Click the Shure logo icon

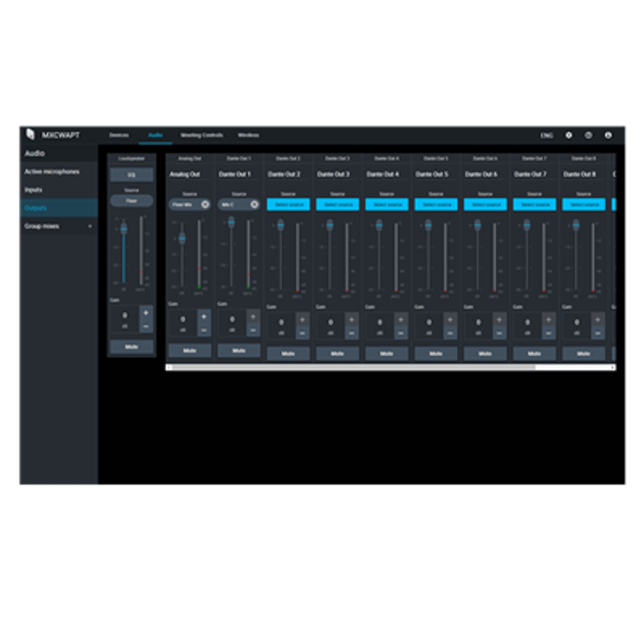30,134
